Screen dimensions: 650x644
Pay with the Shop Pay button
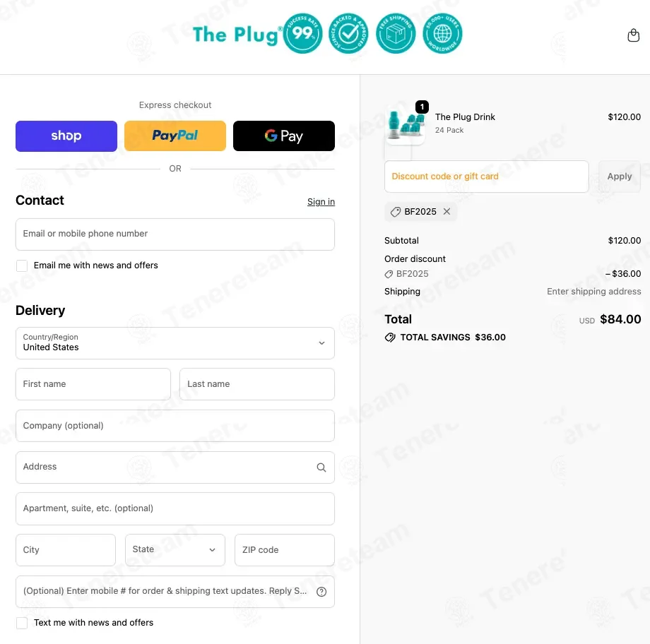pos(66,136)
